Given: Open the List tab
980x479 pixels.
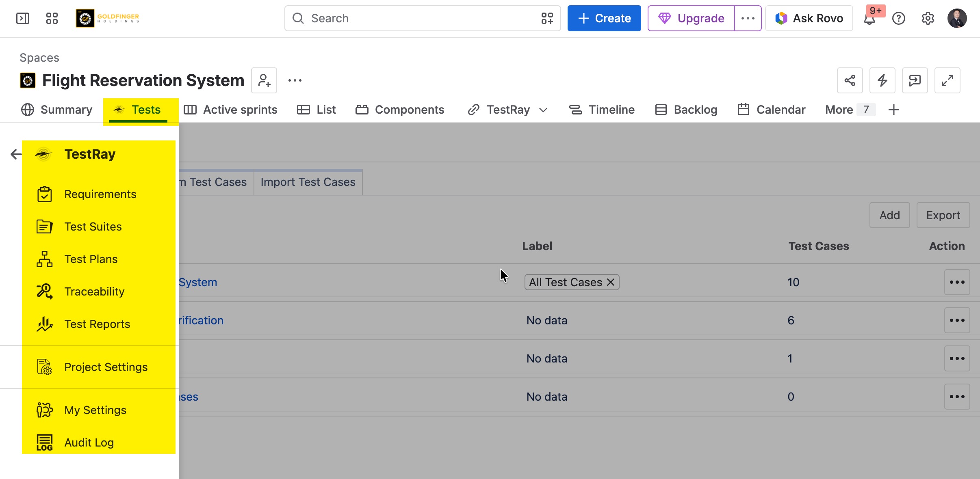Looking at the screenshot, I should point(317,110).
